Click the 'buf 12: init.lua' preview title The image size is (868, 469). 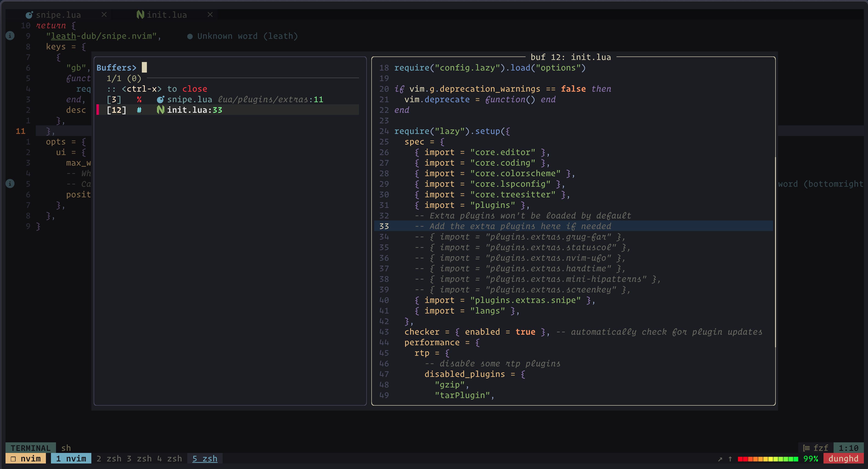(571, 57)
